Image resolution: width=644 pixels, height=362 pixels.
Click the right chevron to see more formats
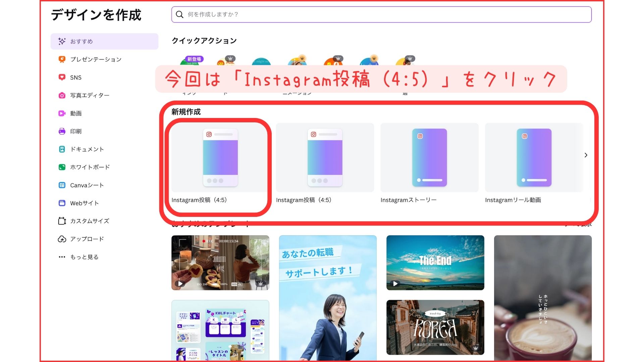click(x=586, y=155)
